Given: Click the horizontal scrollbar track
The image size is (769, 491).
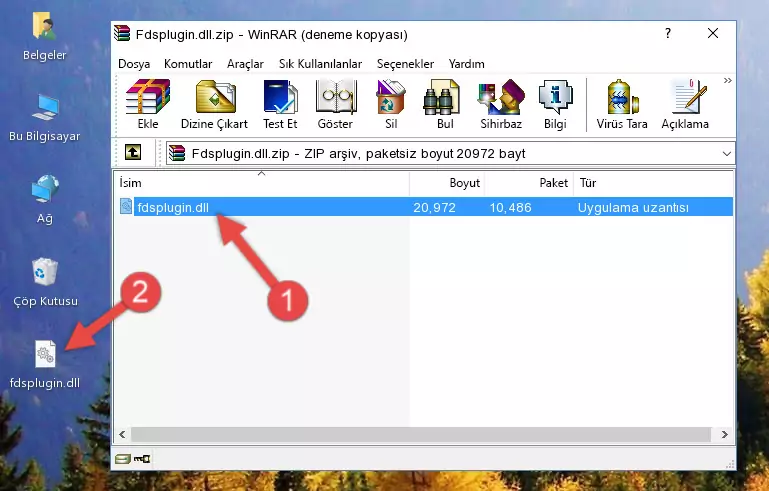Looking at the screenshot, I should point(421,434).
